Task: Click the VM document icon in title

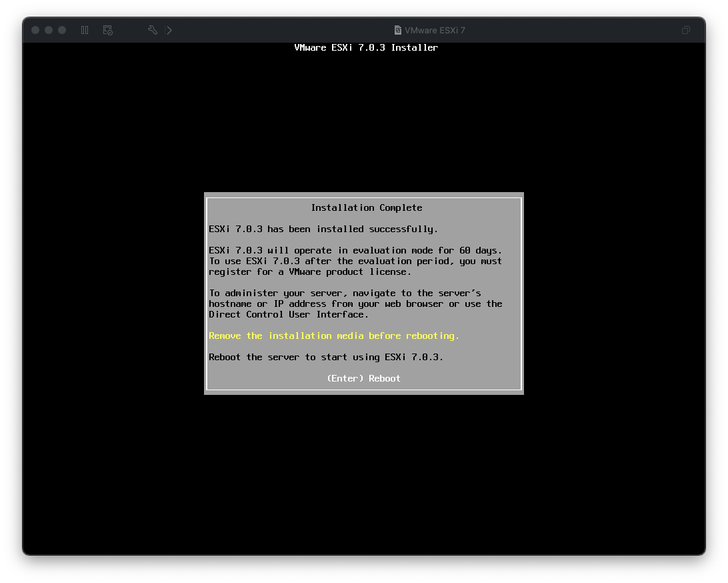Action: click(398, 30)
